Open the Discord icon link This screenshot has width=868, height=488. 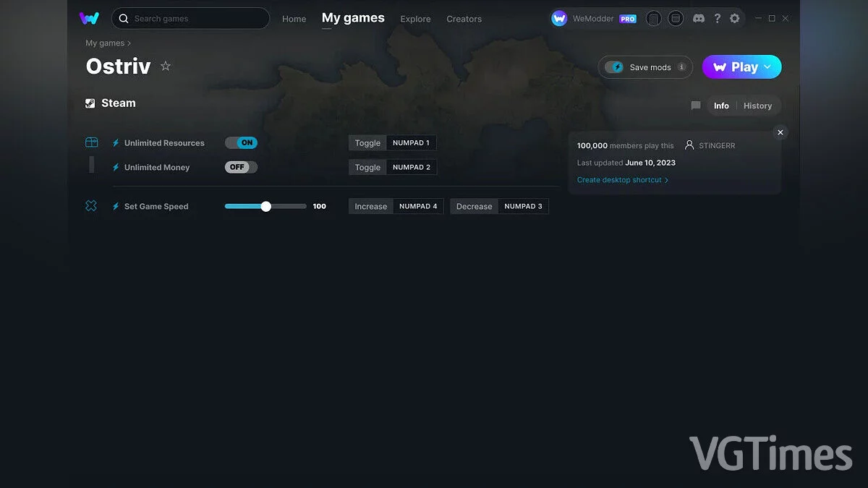tap(699, 18)
